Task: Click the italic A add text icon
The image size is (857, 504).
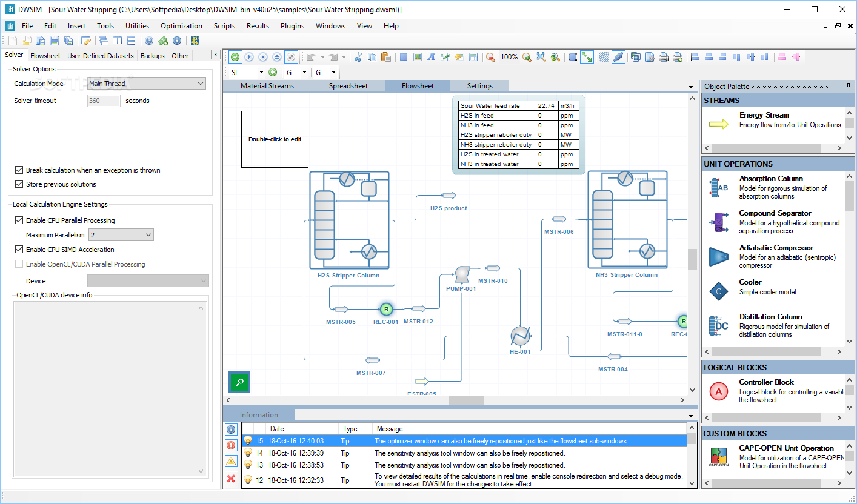Action: pyautogui.click(x=432, y=57)
